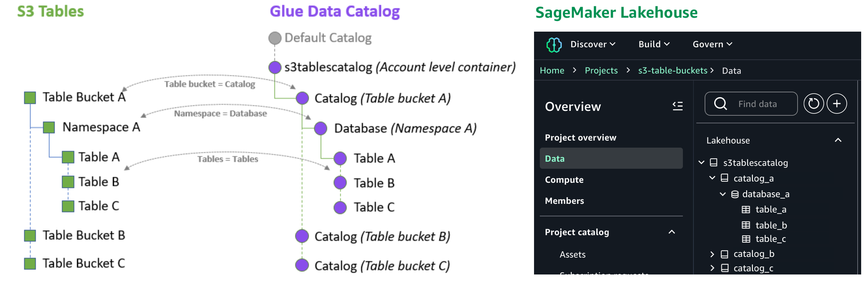
Task: Click the refresh data icon button
Action: [x=813, y=104]
